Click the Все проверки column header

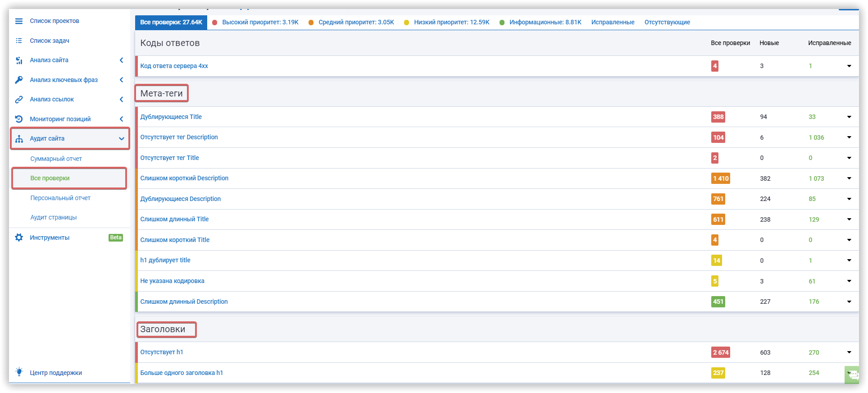pyautogui.click(x=731, y=43)
